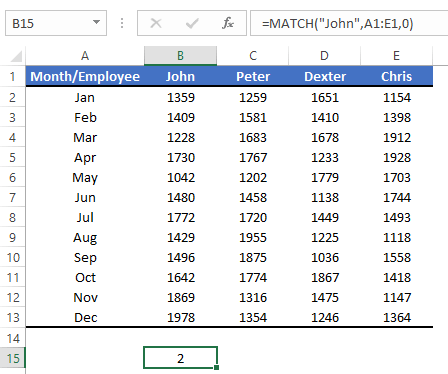Select row 14 header
Viewport: 448px width, 374px height.
13,338
